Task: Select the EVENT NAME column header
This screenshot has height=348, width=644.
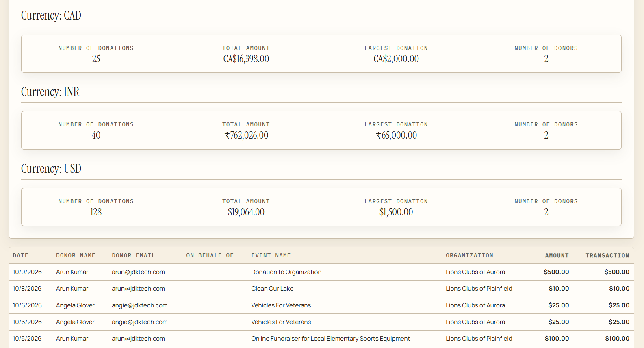Action: pyautogui.click(x=271, y=255)
